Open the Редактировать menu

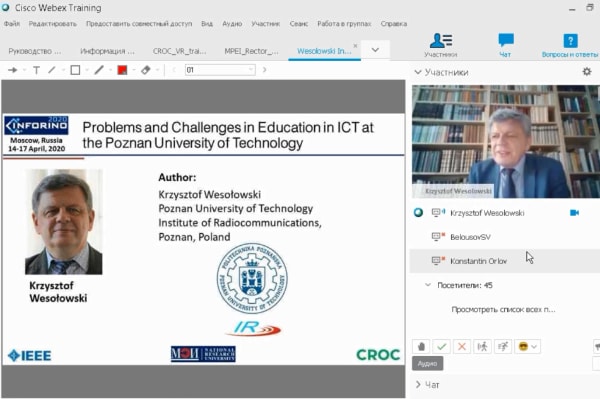click(x=53, y=24)
